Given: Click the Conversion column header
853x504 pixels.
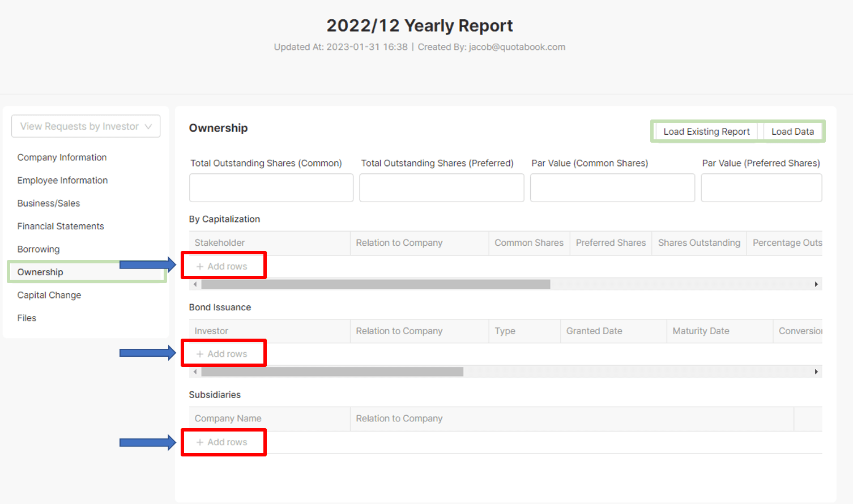Looking at the screenshot, I should (x=797, y=331).
